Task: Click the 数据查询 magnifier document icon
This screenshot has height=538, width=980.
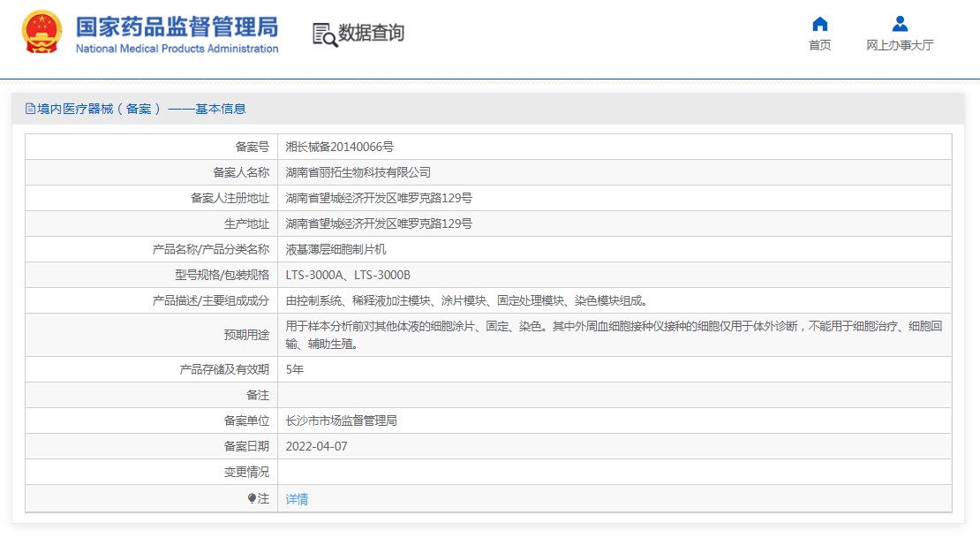Action: coord(324,34)
